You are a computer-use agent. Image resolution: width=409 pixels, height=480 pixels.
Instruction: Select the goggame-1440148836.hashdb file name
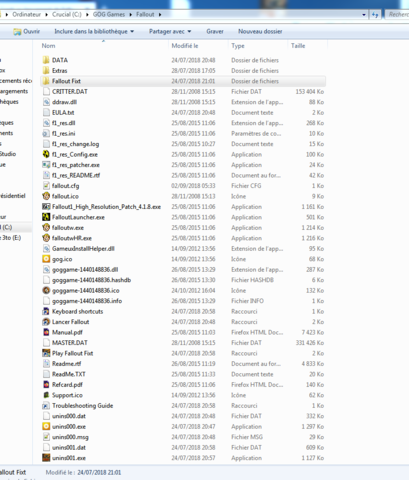91,280
